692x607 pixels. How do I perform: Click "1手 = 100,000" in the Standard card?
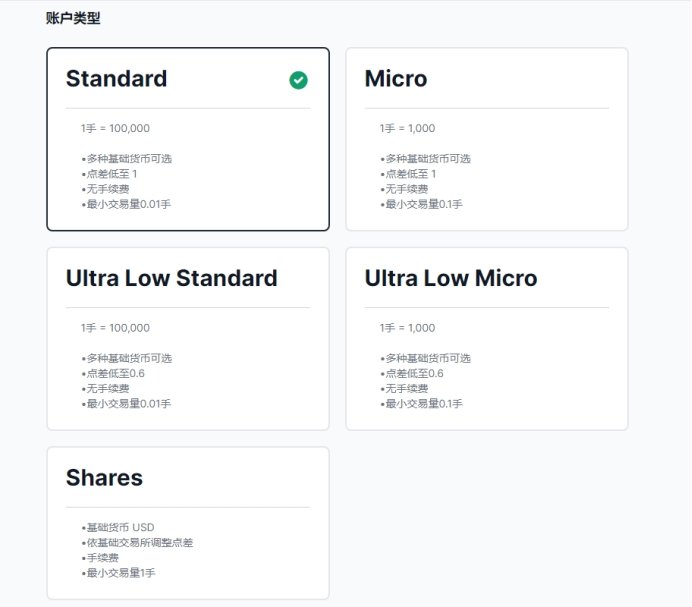115,128
